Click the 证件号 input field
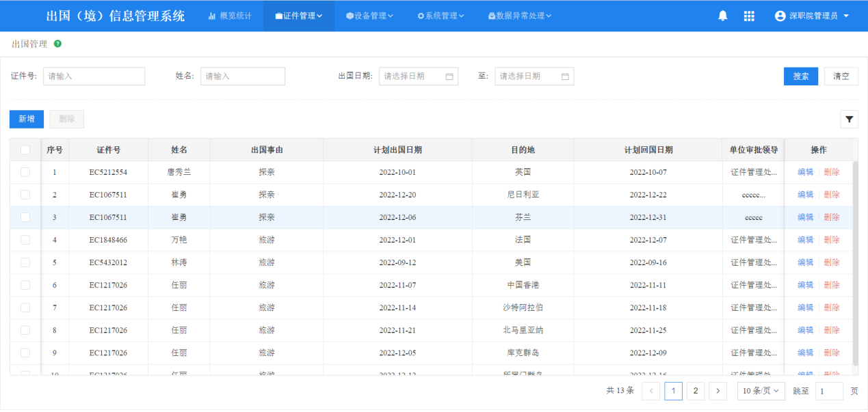Image resolution: width=868 pixels, height=412 pixels. (x=94, y=77)
